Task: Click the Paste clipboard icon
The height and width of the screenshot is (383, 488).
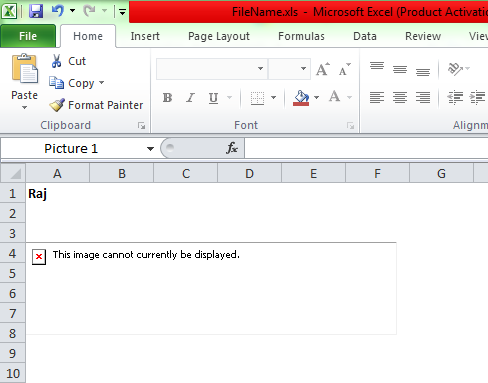Action: coord(25,69)
